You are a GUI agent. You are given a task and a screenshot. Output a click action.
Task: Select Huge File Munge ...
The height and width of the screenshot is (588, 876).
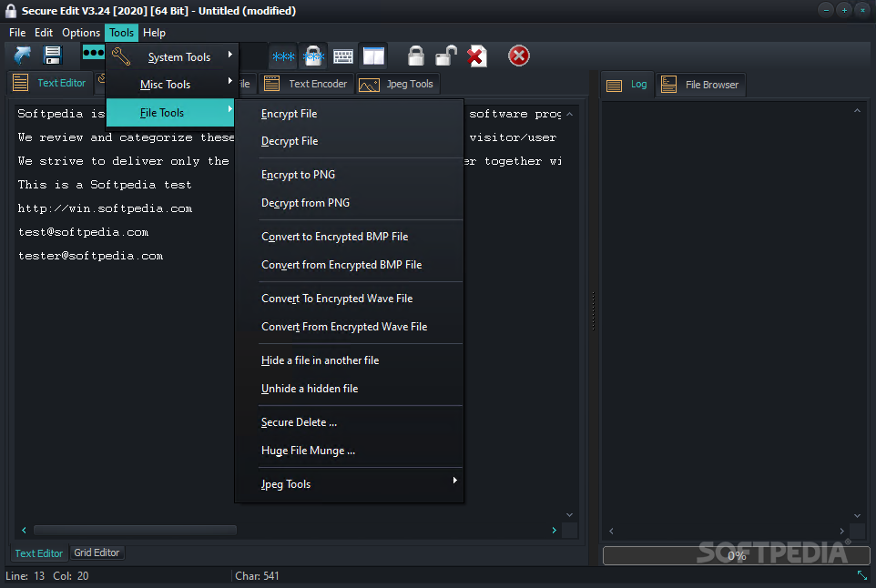coord(350,451)
